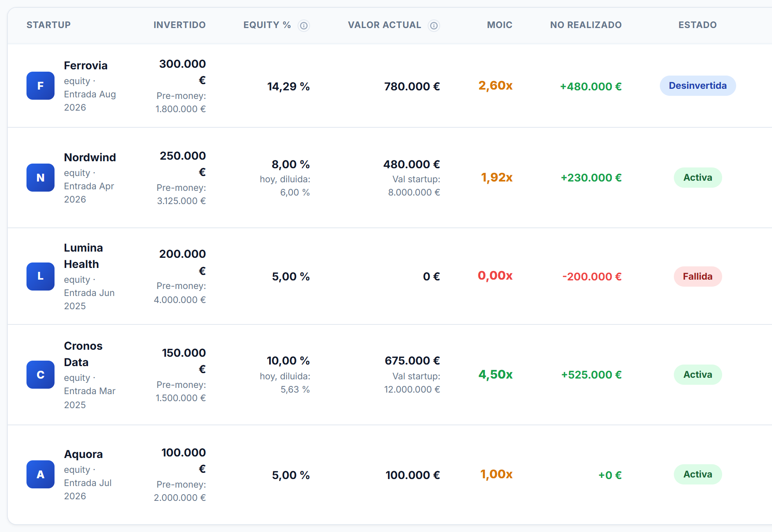
Task: Open the Ferrovia startup name
Action: [x=86, y=65]
